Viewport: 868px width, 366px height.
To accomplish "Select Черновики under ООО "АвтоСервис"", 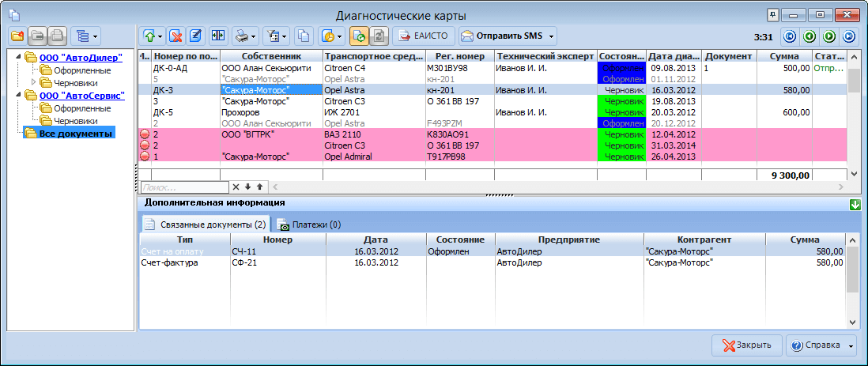I will click(x=76, y=121).
